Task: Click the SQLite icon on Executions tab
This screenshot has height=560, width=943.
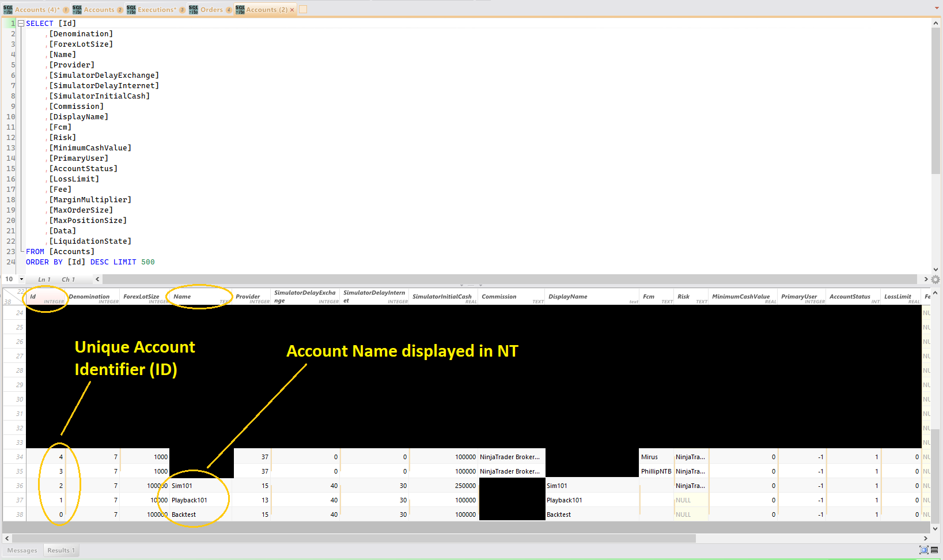Action: (x=131, y=10)
